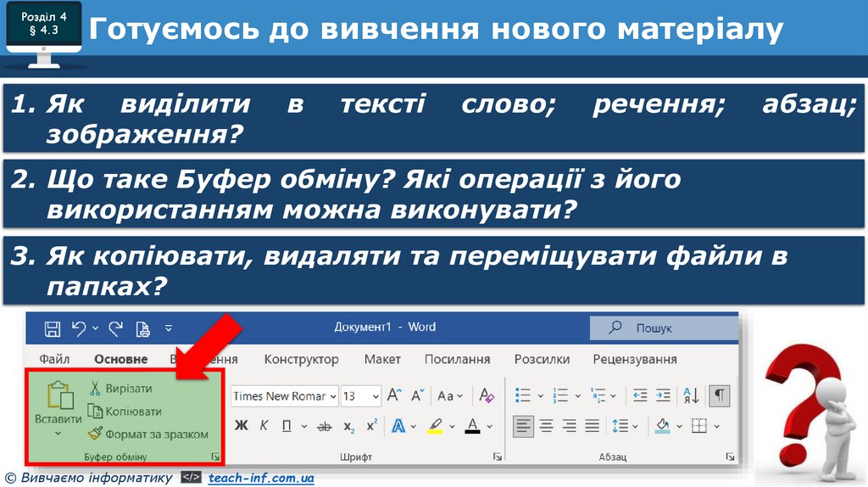Click the Пошук search box
This screenshot has width=868, height=487.
[664, 328]
